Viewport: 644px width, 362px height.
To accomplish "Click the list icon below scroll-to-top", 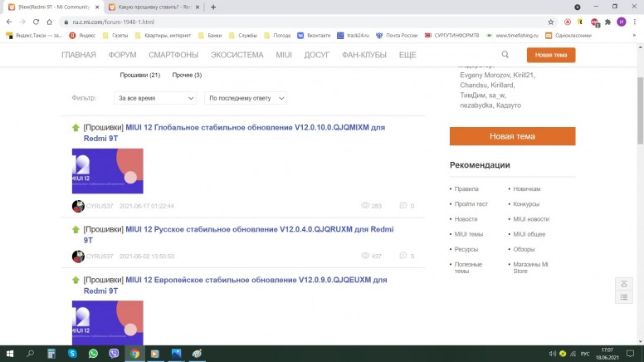I will [x=624, y=297].
